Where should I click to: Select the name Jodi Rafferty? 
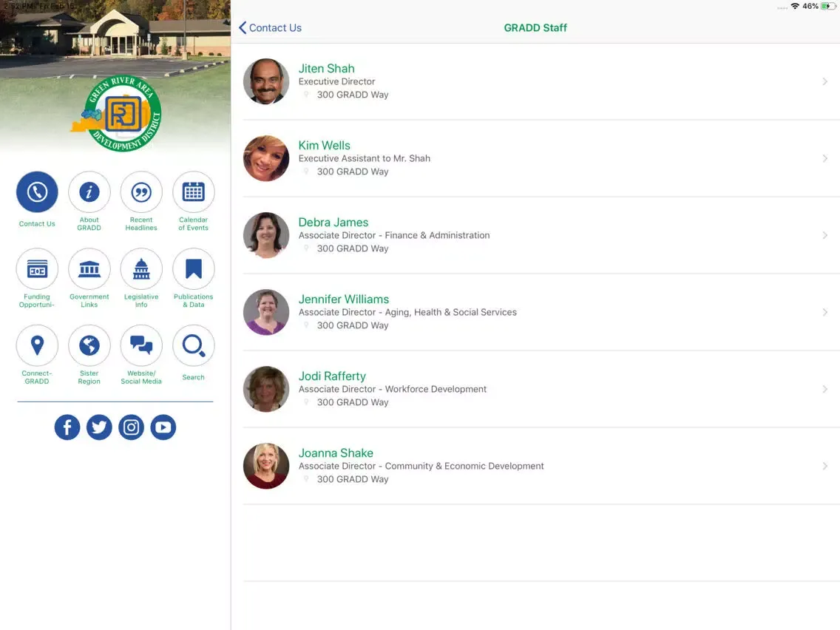tap(332, 376)
